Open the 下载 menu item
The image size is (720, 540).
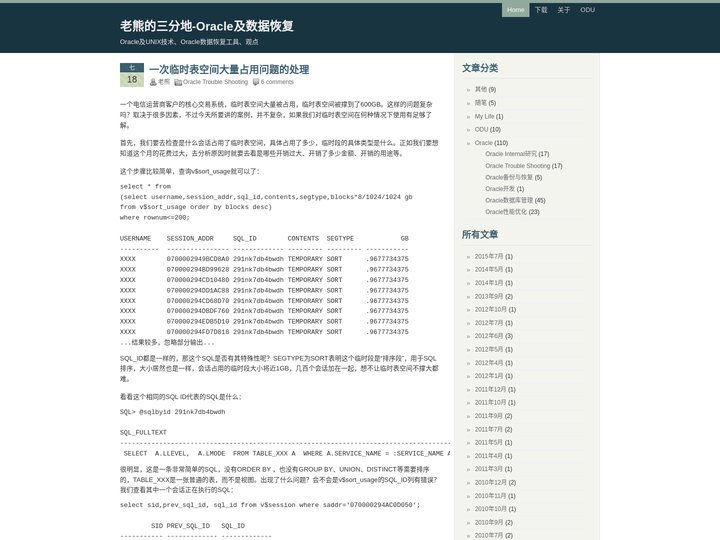(541, 10)
